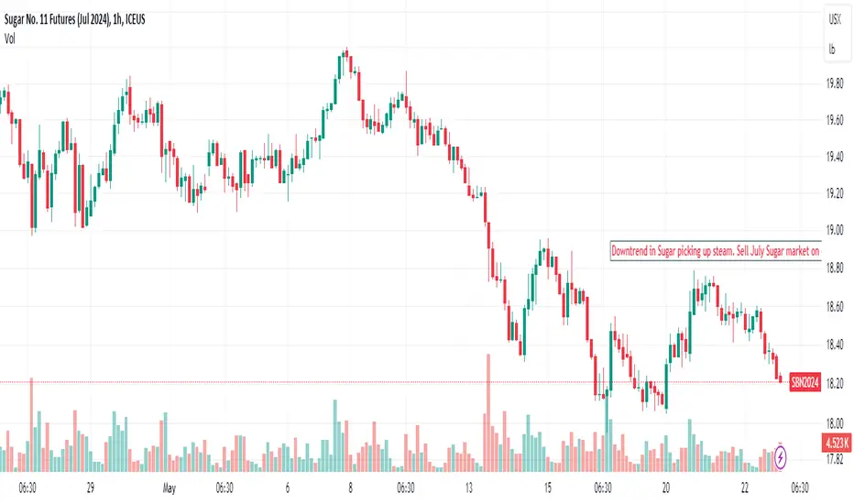Click the 4.523 K volume label

click(x=838, y=443)
